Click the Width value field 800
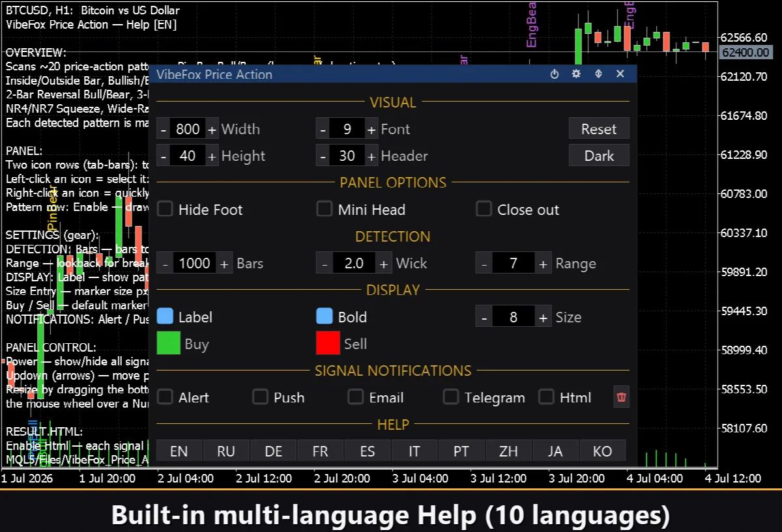782x532 pixels. (188, 129)
